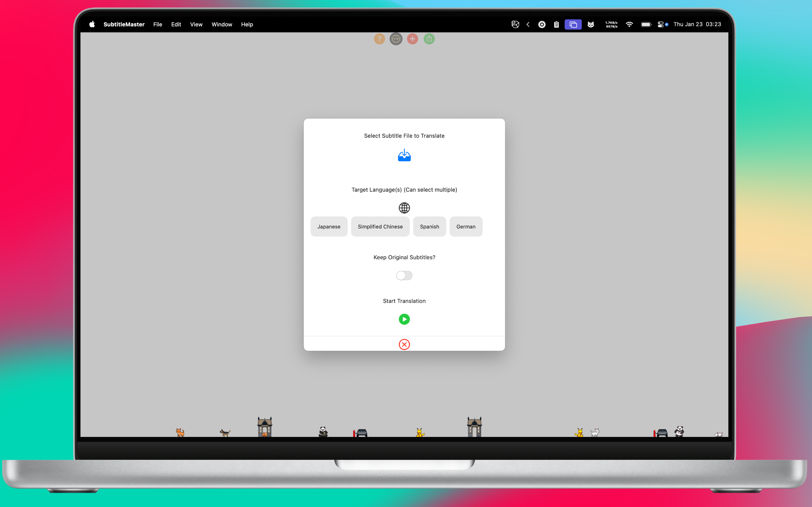Select Simplified Chinese as target language

[x=380, y=227]
